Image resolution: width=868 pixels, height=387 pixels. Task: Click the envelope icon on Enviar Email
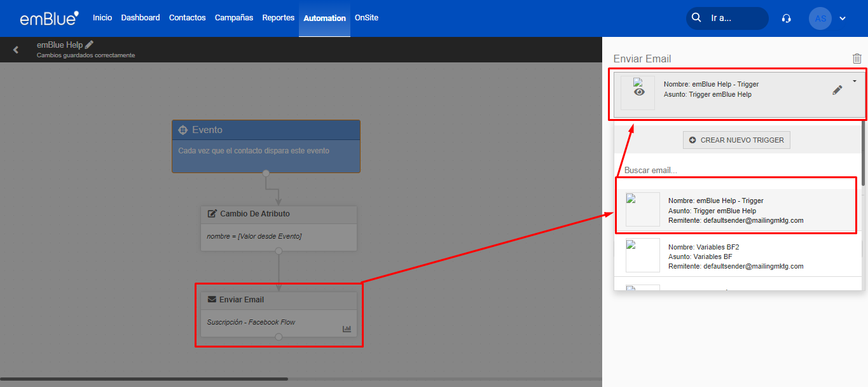[212, 300]
